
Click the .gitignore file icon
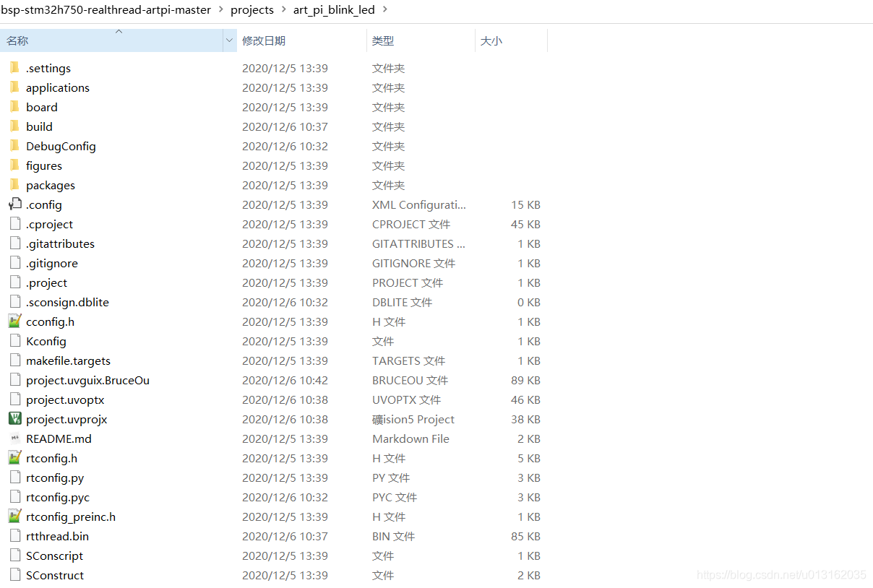click(14, 263)
